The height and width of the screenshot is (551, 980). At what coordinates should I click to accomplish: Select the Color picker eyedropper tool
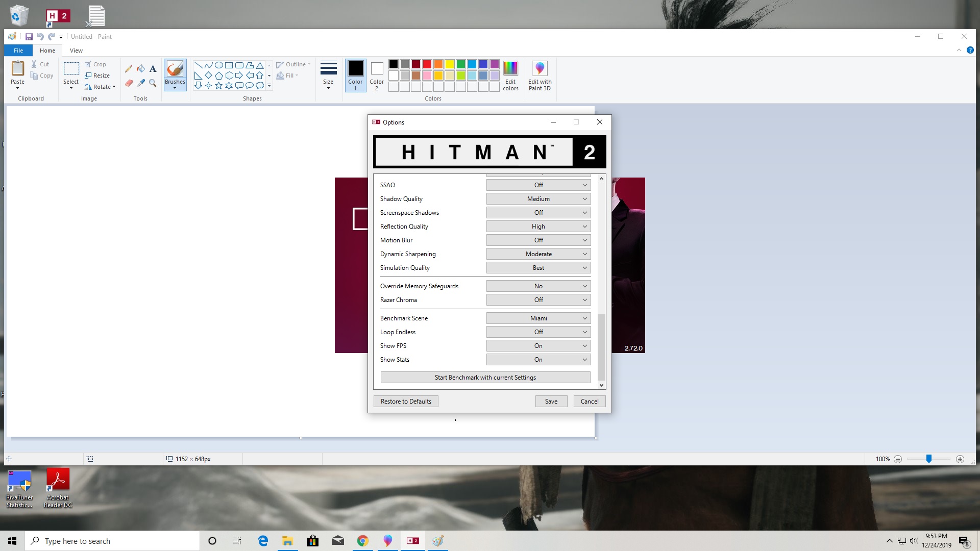[x=141, y=83]
